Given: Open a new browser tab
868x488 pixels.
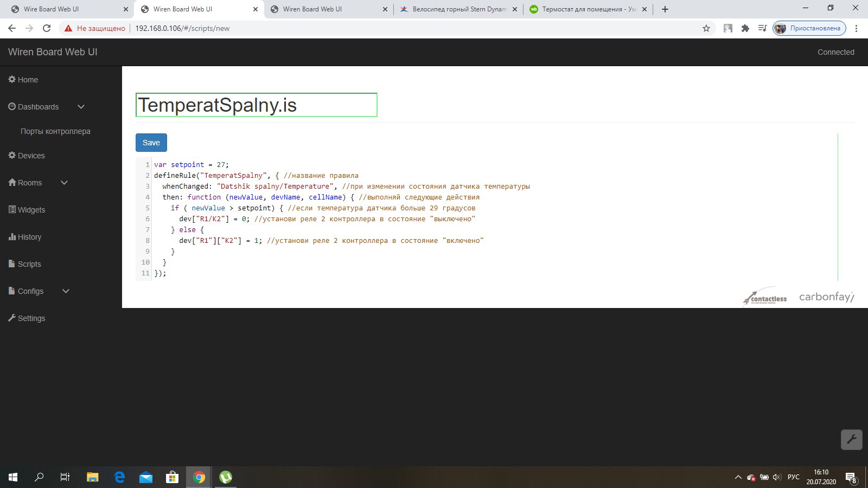Looking at the screenshot, I should (x=665, y=9).
